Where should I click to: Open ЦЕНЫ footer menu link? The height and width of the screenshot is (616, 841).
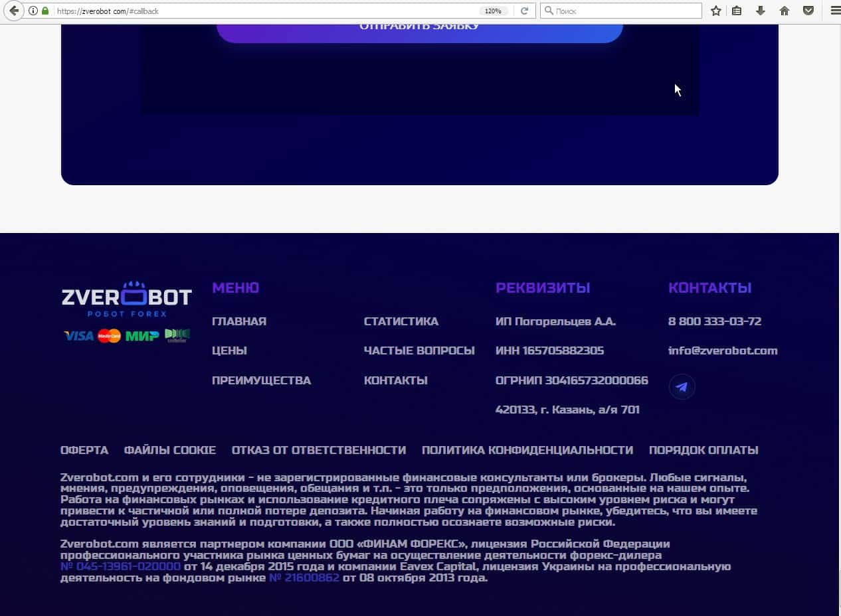[x=229, y=350]
